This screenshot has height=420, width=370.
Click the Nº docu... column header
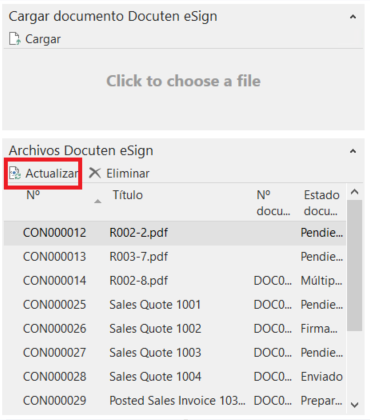pyautogui.click(x=273, y=203)
